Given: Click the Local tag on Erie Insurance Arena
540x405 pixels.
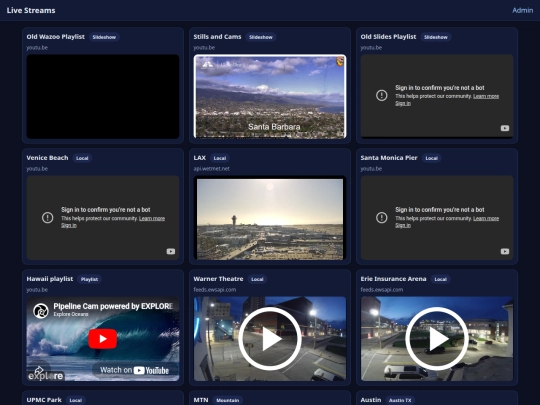Looking at the screenshot, I should tap(440, 279).
